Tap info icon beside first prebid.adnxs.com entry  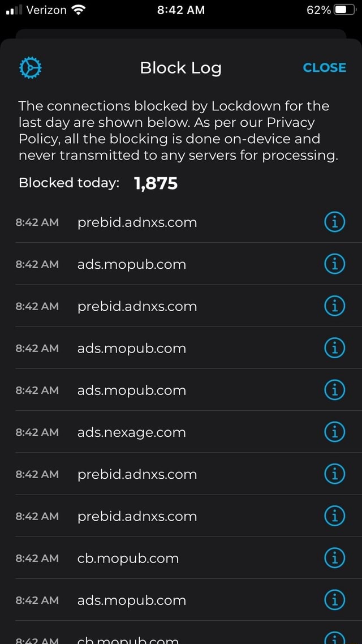334,222
